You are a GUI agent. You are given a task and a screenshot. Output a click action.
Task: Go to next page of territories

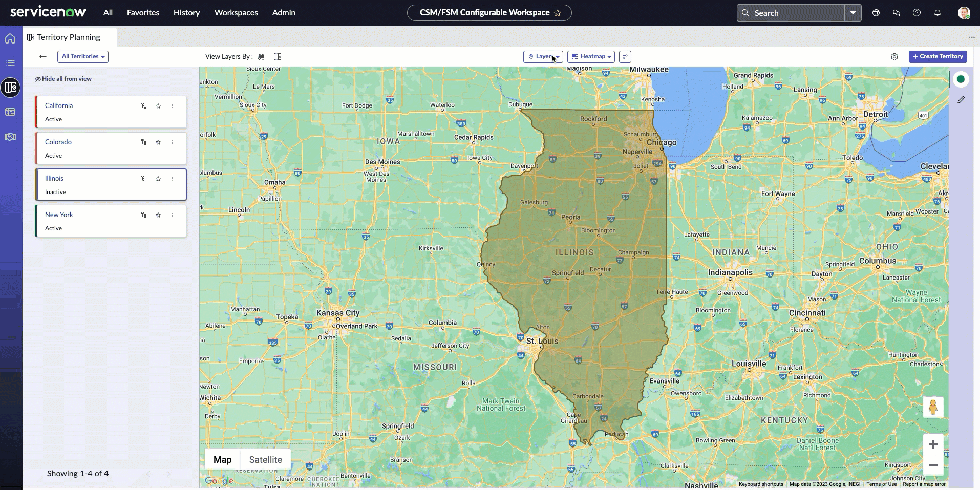[166, 474]
